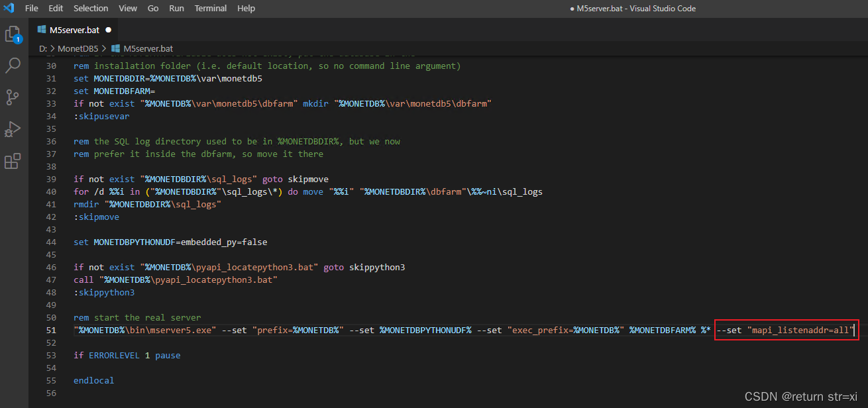The height and width of the screenshot is (408, 868).
Task: Click ":skippython3" label on line 48
Action: pyautogui.click(x=104, y=292)
